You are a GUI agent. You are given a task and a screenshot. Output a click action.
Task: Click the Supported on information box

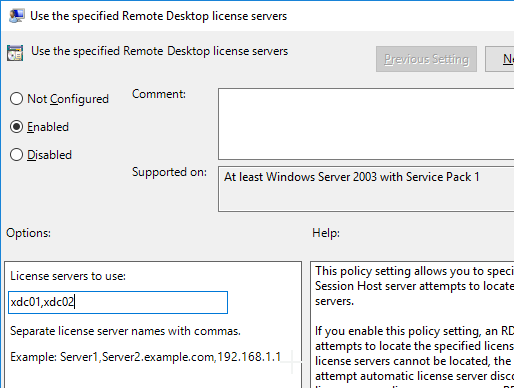pyautogui.click(x=366, y=189)
